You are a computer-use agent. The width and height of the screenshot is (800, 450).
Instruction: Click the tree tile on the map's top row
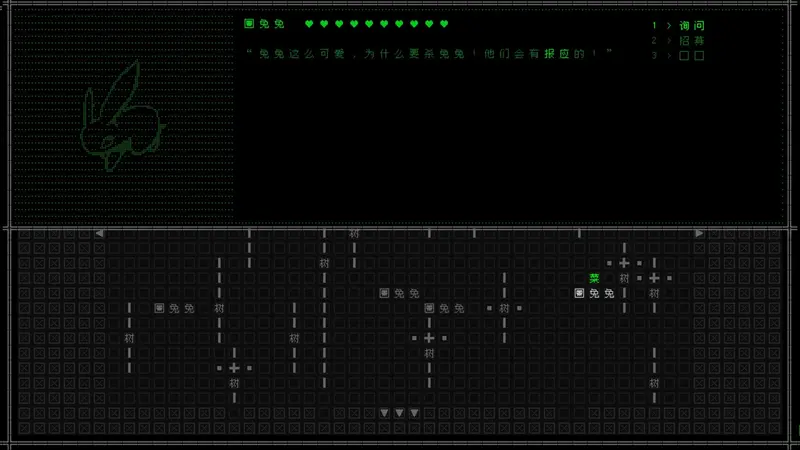tap(354, 234)
